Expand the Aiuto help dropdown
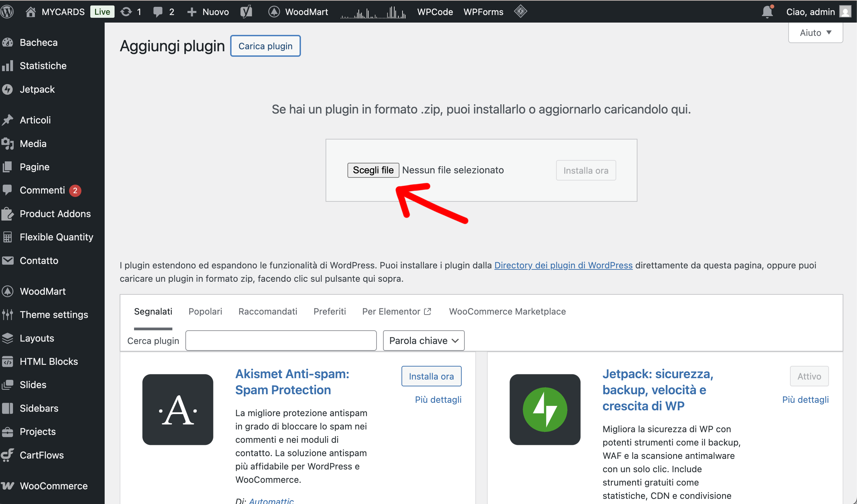 tap(815, 33)
